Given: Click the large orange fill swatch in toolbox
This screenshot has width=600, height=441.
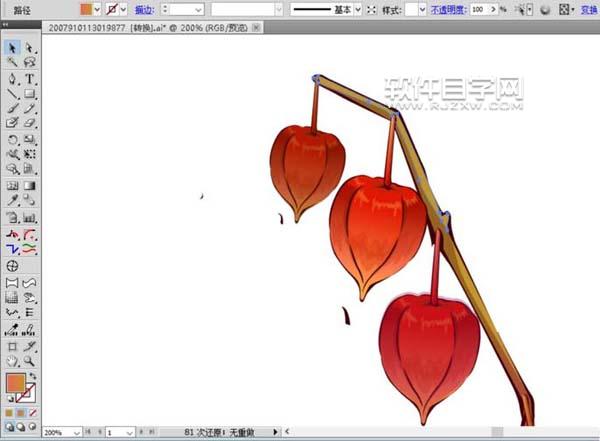Looking at the screenshot, I should [x=15, y=383].
